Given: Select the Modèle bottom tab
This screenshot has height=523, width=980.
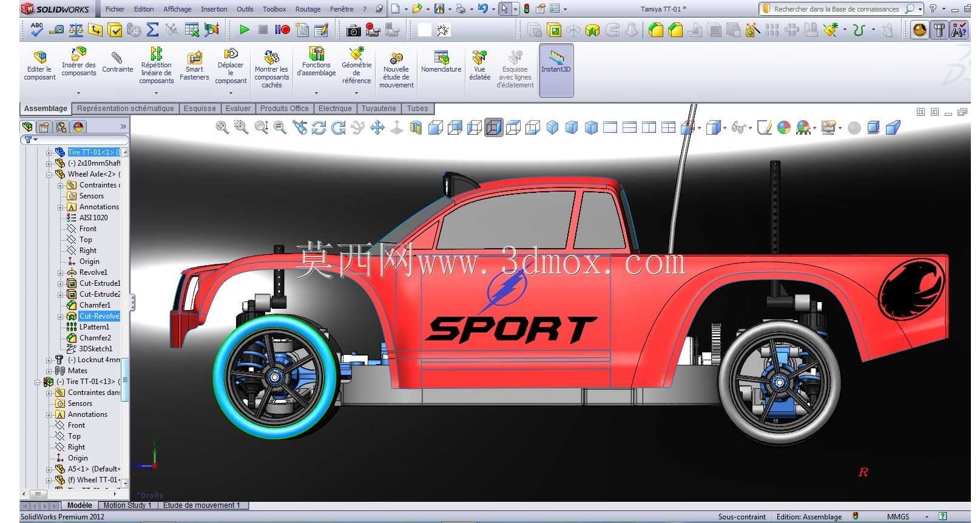Looking at the screenshot, I should point(79,505).
